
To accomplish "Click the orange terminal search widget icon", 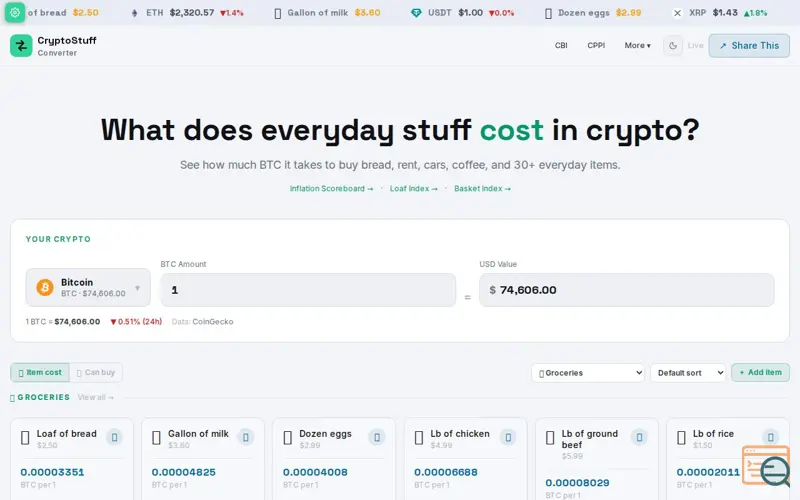I will [766, 466].
